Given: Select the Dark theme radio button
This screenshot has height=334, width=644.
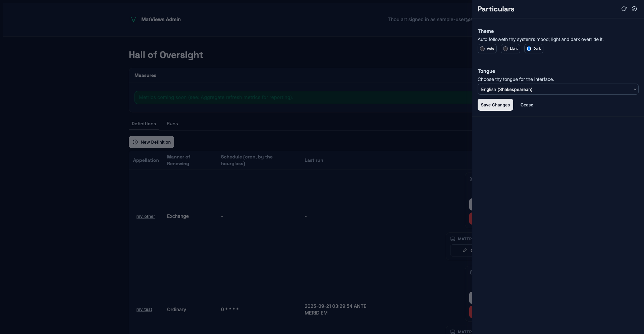Looking at the screenshot, I should 529,49.
